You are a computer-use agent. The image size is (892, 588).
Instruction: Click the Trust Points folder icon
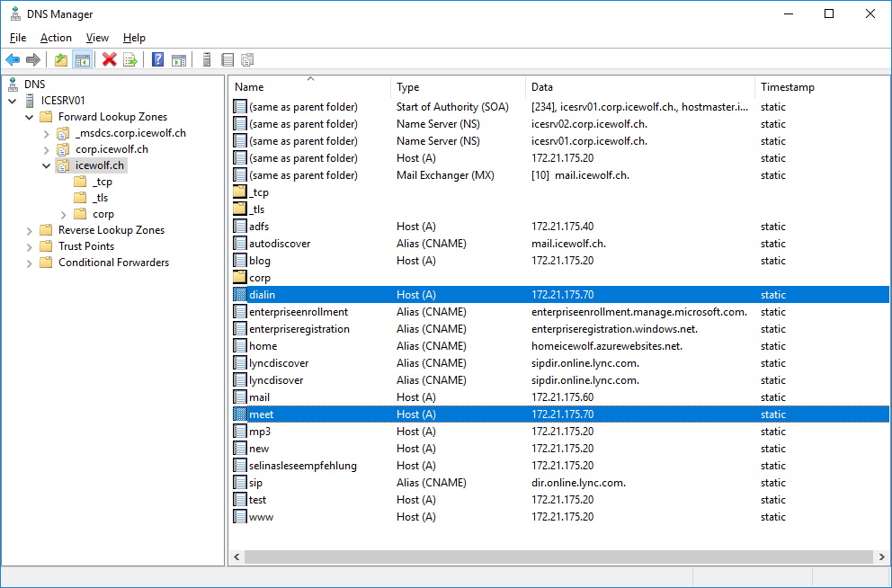[46, 246]
